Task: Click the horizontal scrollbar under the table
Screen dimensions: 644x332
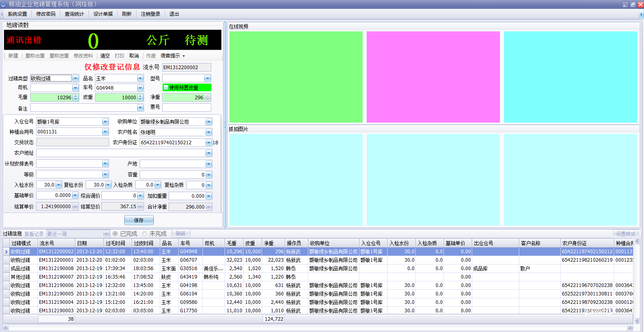Action: tap(318, 328)
